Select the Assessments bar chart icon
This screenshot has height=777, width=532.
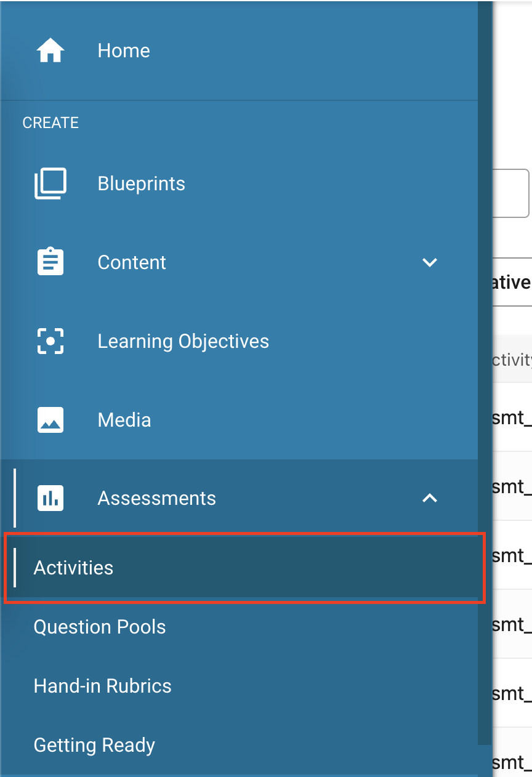click(x=50, y=498)
